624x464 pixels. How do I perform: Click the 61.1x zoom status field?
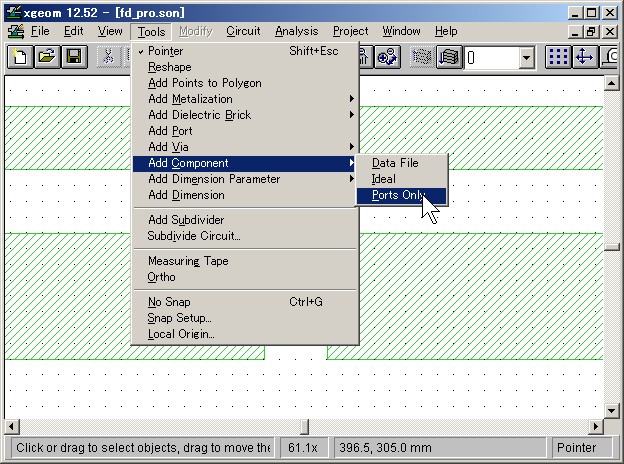[x=304, y=448]
